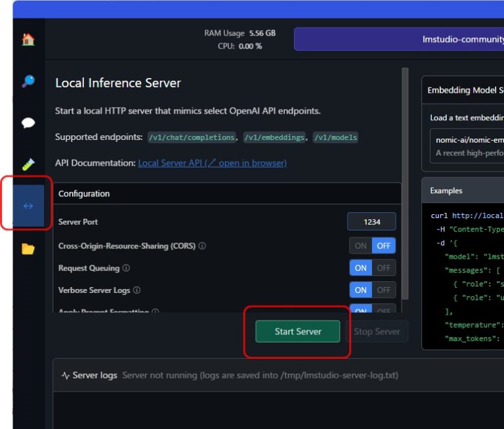Open the Home page from sidebar
The width and height of the screenshot is (504, 429).
pos(28,39)
